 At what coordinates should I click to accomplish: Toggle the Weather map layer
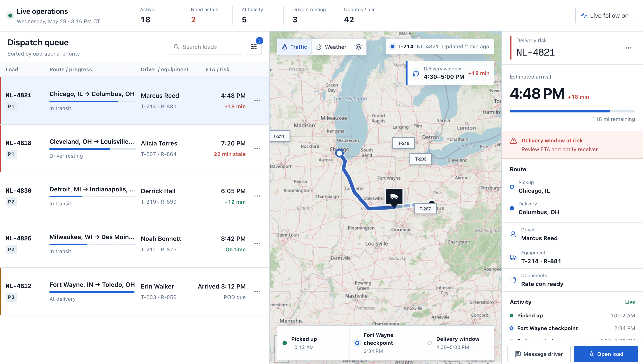tap(331, 47)
